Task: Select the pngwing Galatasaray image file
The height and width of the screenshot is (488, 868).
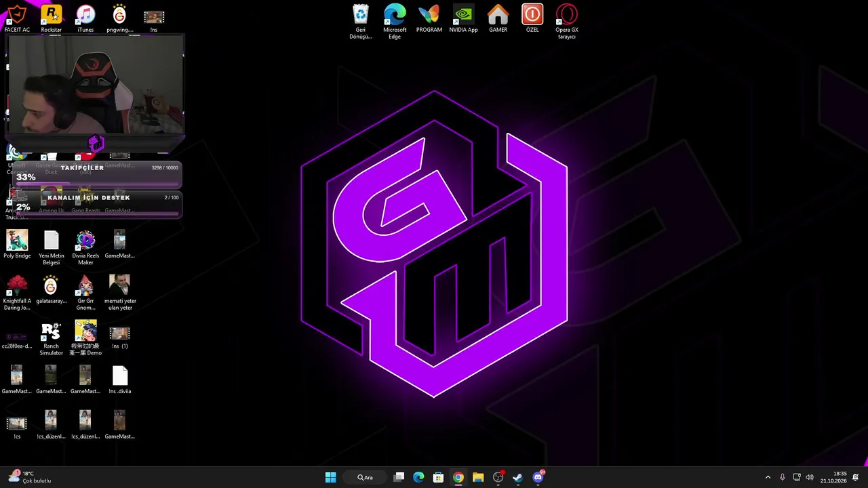Action: [119, 19]
